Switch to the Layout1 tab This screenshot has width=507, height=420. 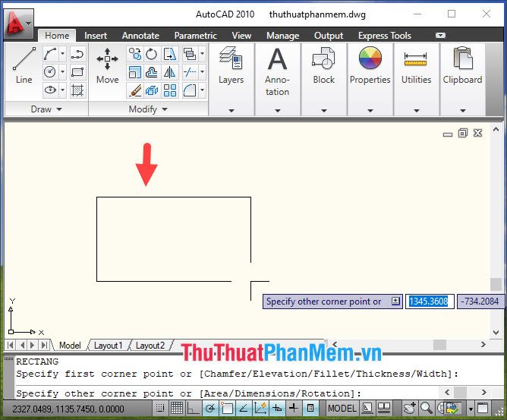(x=108, y=346)
